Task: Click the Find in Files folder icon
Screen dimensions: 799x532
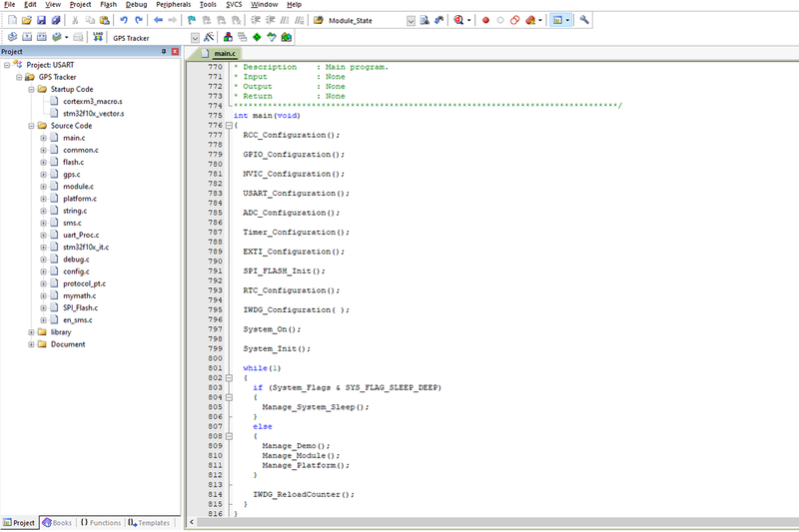Action: click(x=319, y=20)
